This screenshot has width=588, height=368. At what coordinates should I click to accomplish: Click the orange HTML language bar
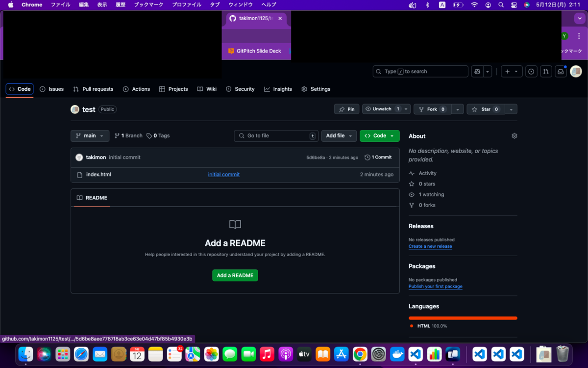[x=463, y=317]
